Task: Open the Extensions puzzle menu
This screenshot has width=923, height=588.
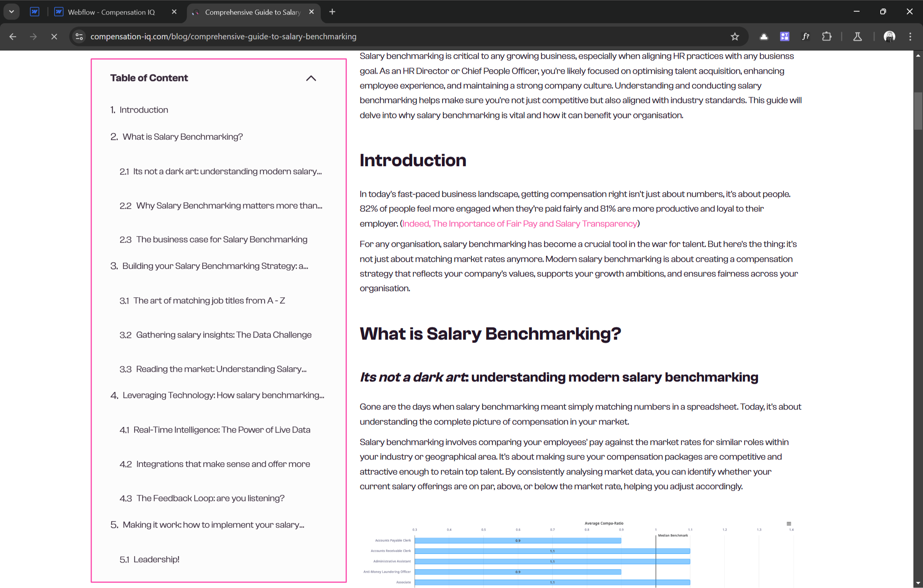Action: pyautogui.click(x=826, y=37)
